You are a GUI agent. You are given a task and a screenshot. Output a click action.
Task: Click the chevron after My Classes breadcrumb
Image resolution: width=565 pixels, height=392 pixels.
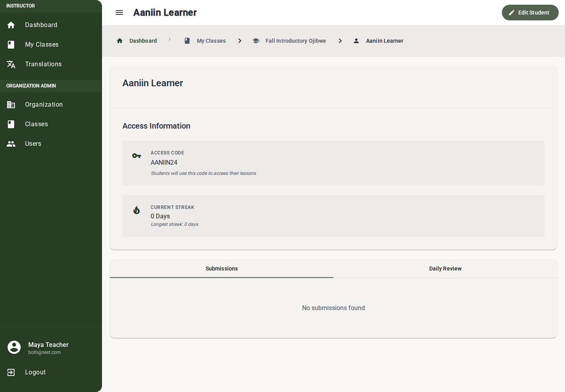(x=240, y=41)
